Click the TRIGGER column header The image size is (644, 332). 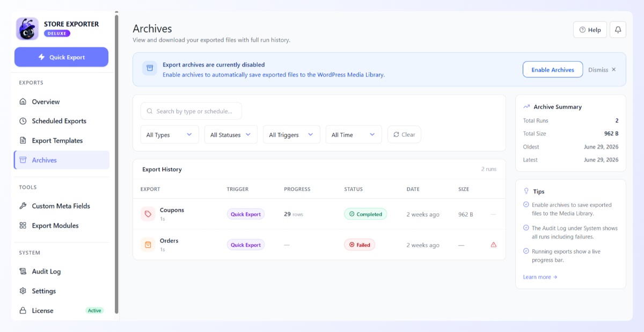click(x=238, y=189)
